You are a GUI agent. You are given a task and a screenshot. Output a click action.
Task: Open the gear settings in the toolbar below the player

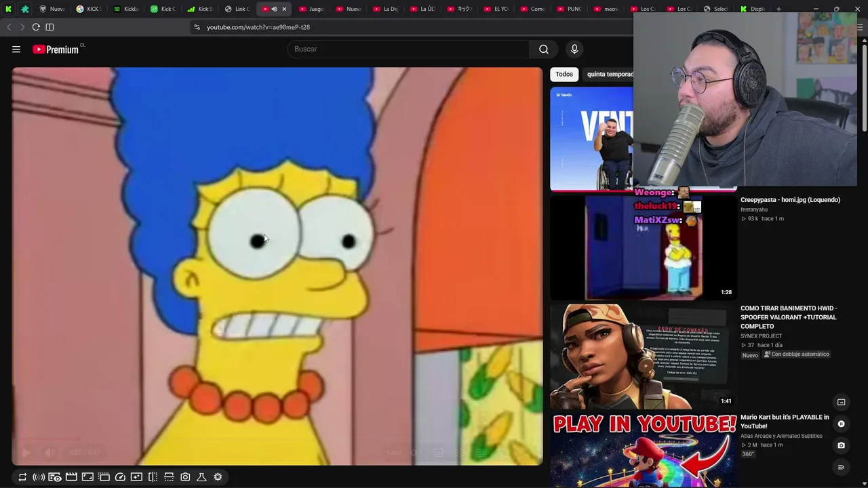[218, 477]
